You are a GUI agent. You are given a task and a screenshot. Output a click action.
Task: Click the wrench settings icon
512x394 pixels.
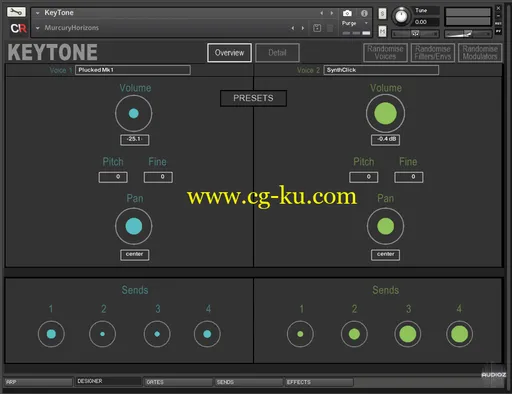[x=16, y=12]
